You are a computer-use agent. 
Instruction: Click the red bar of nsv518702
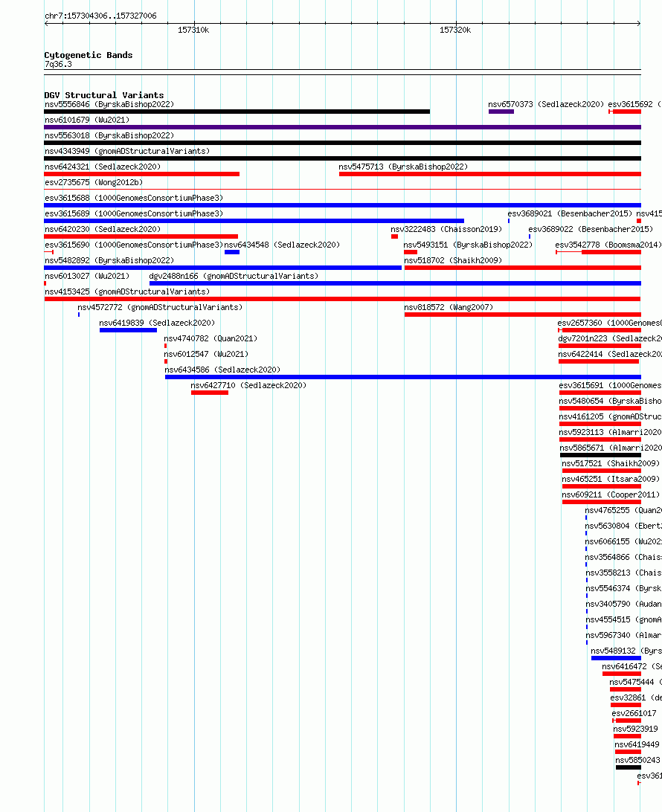click(523, 267)
